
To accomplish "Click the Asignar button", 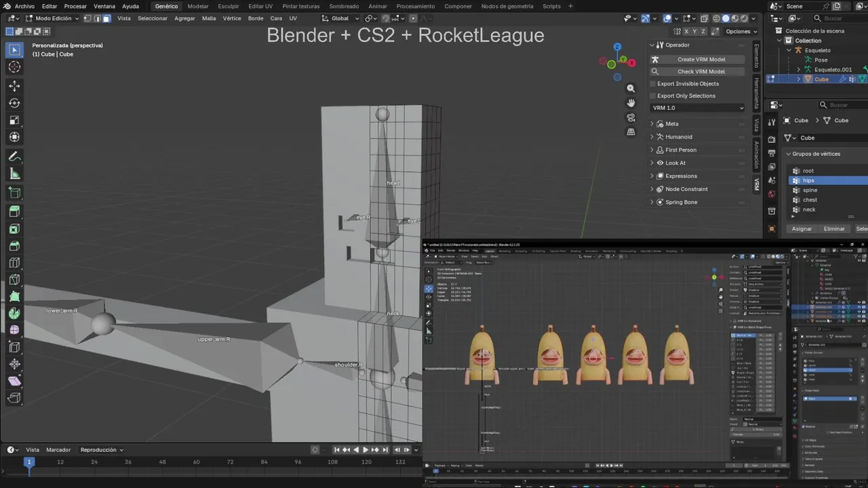I will click(x=802, y=228).
